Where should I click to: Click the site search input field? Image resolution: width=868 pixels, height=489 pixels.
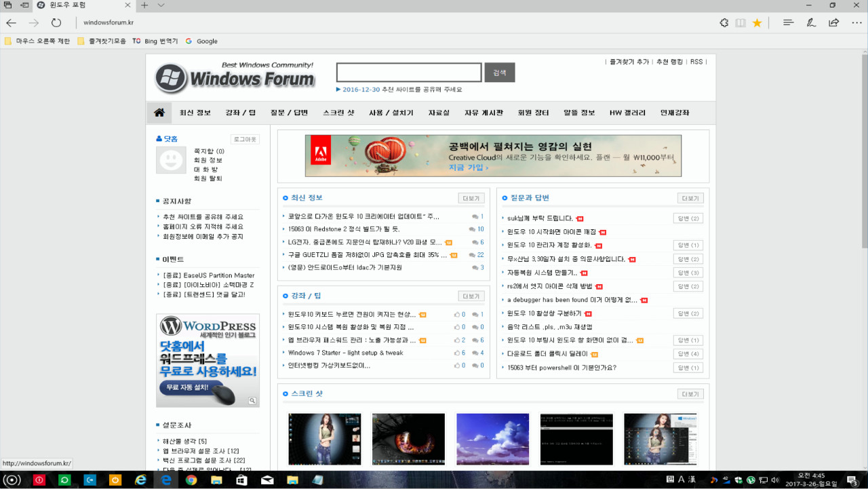click(x=409, y=73)
